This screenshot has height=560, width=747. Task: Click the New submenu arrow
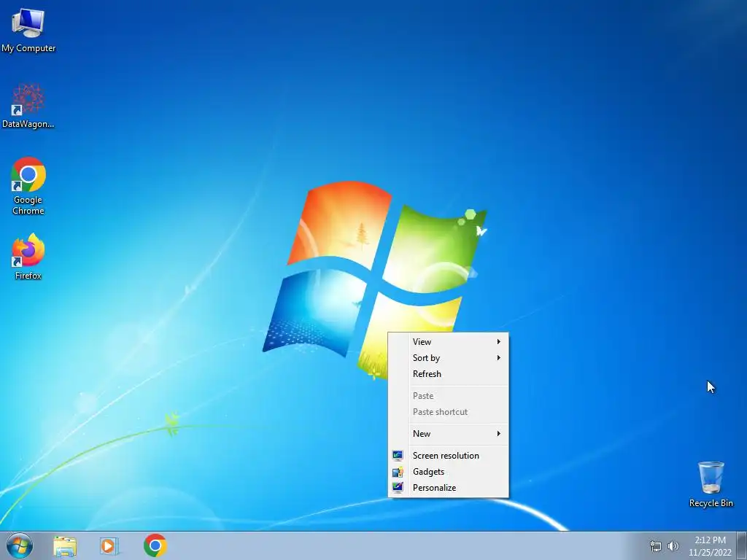click(499, 433)
